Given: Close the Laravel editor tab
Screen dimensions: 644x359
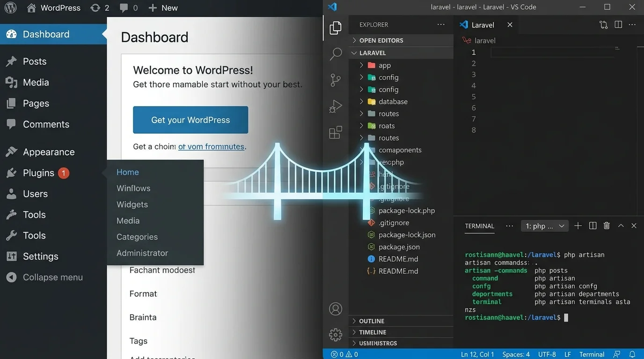Looking at the screenshot, I should (x=510, y=25).
